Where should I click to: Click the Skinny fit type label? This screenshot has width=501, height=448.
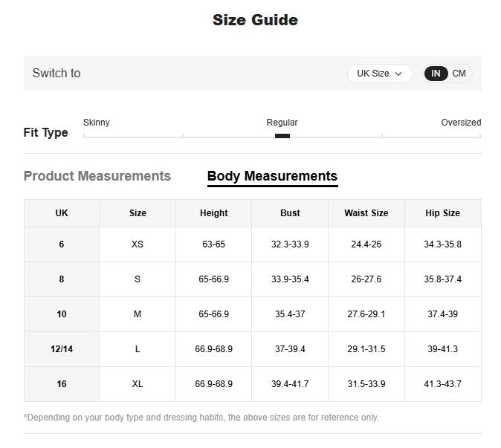[97, 123]
